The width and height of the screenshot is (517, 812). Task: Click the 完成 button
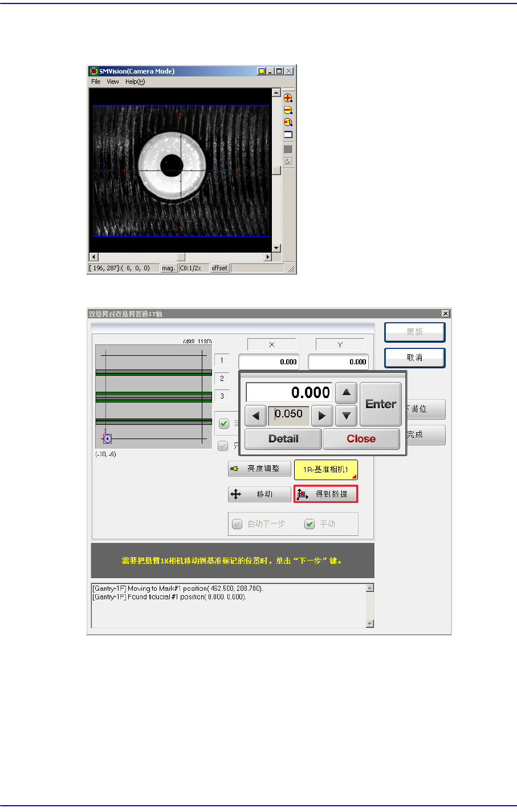coord(425,435)
